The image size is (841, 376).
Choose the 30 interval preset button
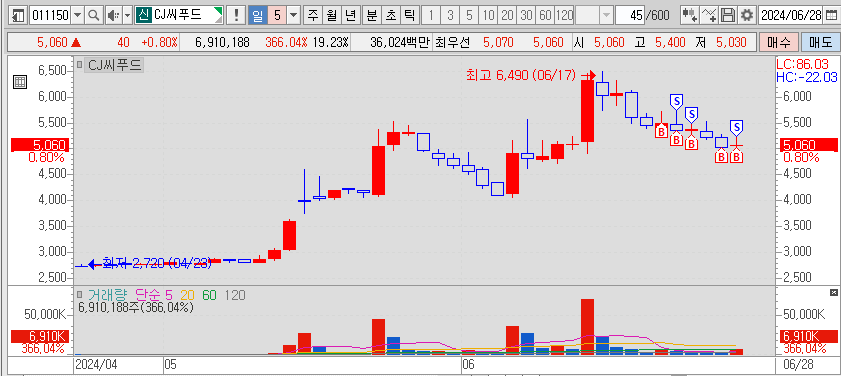click(x=526, y=15)
